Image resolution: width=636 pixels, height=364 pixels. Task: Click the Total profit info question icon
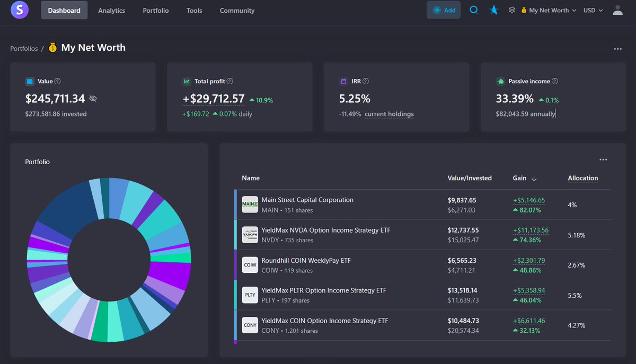coord(229,82)
